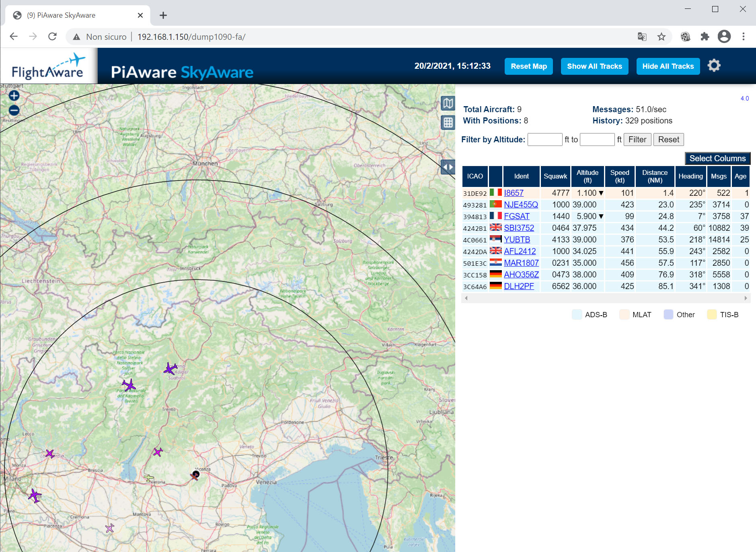Open the translate page icon
756x552 pixels.
coord(642,37)
